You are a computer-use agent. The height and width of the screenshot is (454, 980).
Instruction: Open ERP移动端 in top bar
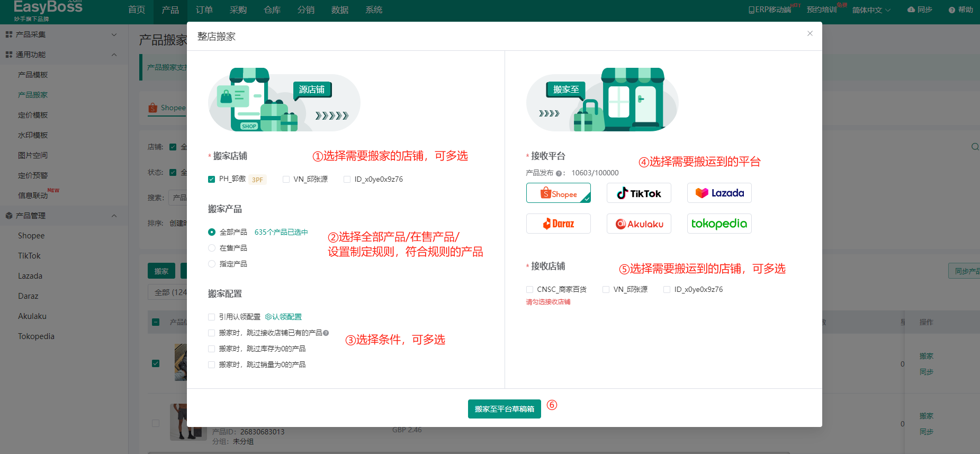click(x=769, y=10)
